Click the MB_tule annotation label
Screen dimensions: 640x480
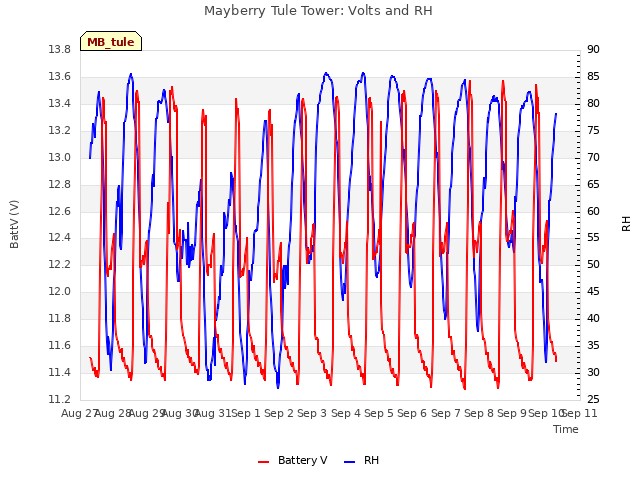click(x=111, y=41)
